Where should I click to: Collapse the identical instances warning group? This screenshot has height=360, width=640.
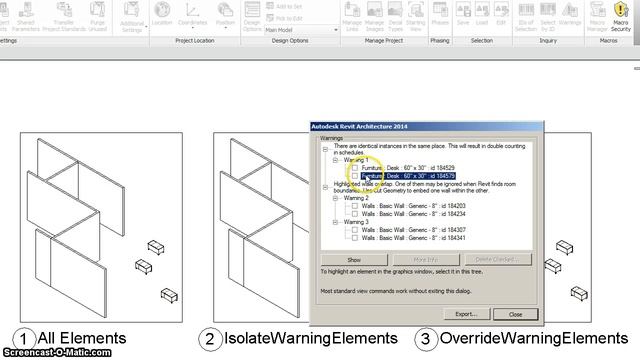coord(325,149)
